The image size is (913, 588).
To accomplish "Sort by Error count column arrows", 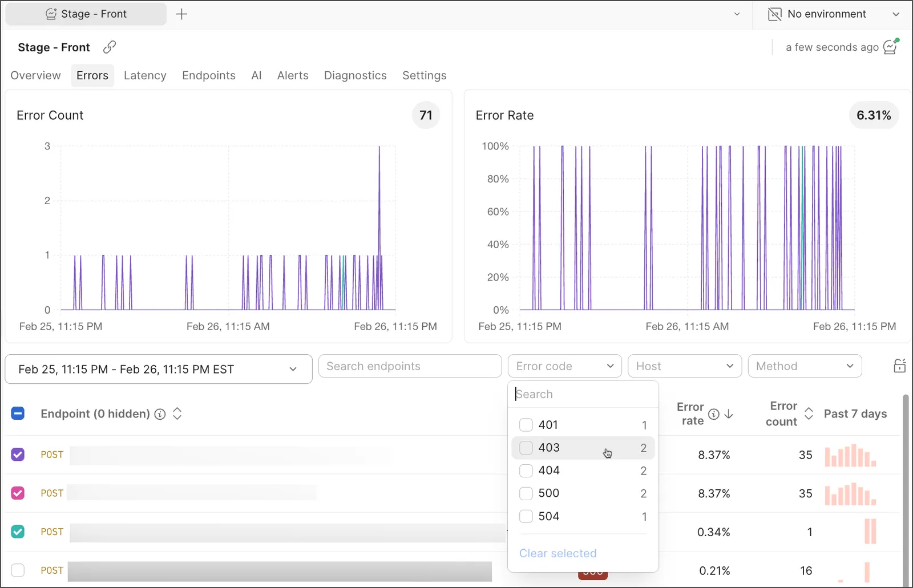I will click(809, 413).
